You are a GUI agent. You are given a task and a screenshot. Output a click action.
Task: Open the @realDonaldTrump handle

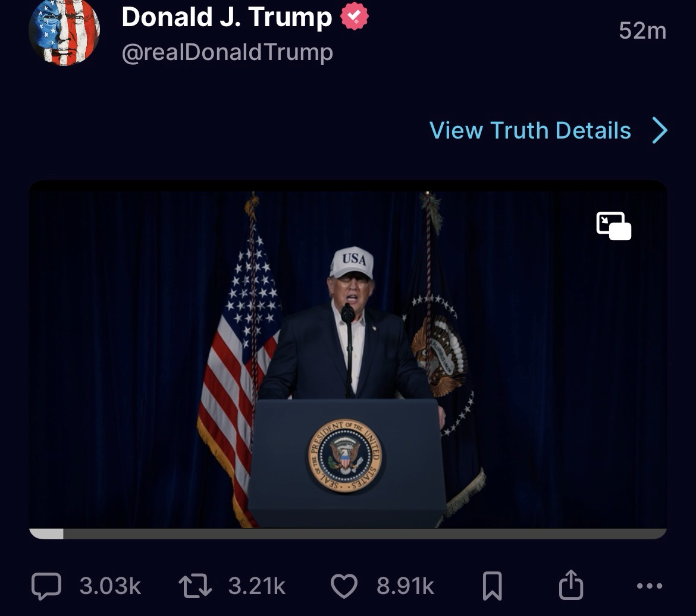[x=227, y=52]
